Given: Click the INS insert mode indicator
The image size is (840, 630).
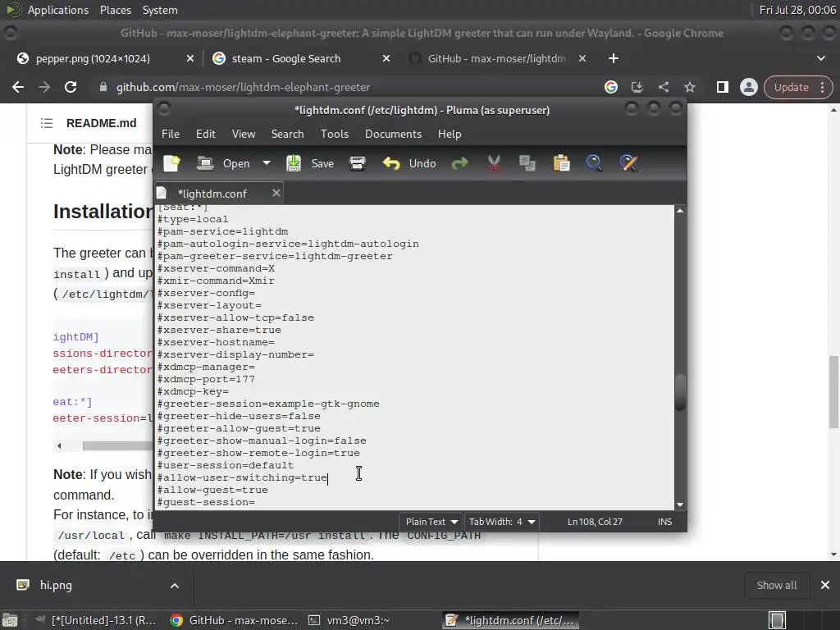Looking at the screenshot, I should (664, 522).
